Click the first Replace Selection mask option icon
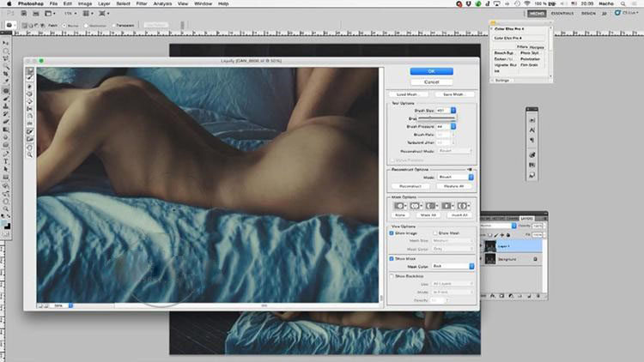The width and height of the screenshot is (644, 362). pos(400,206)
